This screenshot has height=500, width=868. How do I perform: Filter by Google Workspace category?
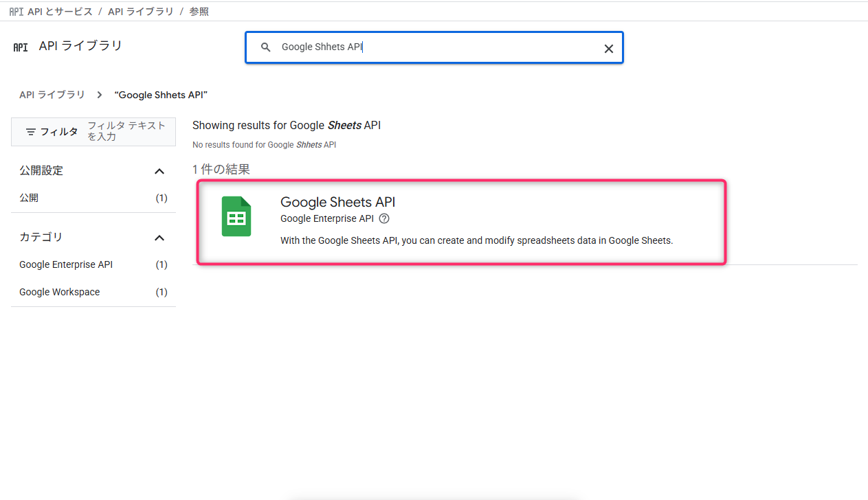(93, 292)
